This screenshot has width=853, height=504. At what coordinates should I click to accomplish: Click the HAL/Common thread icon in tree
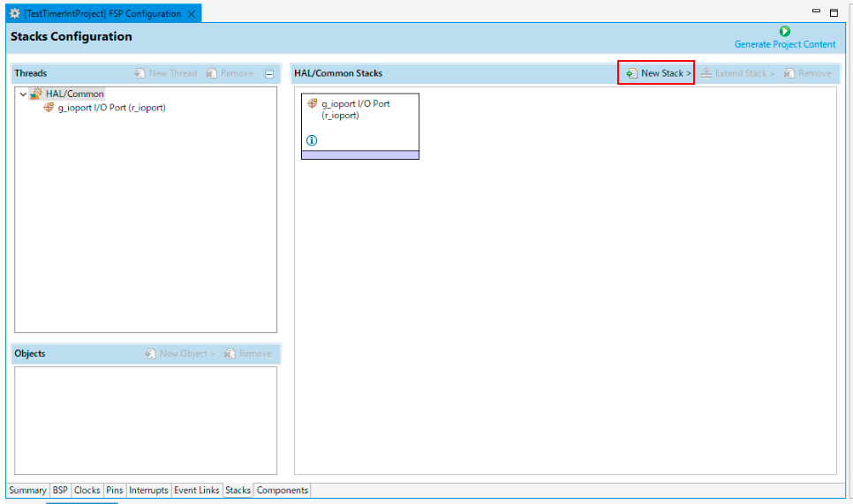[x=36, y=94]
